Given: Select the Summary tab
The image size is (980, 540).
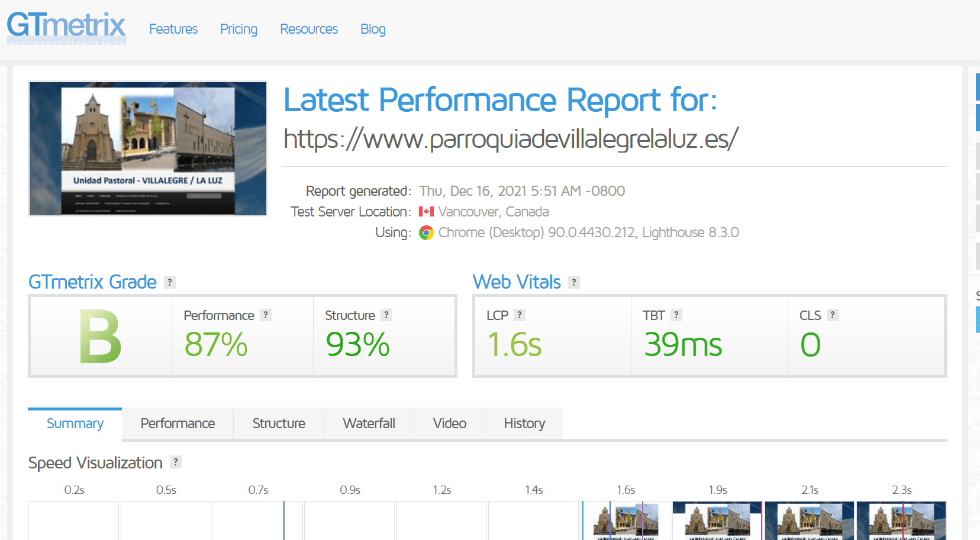Looking at the screenshot, I should pyautogui.click(x=75, y=423).
